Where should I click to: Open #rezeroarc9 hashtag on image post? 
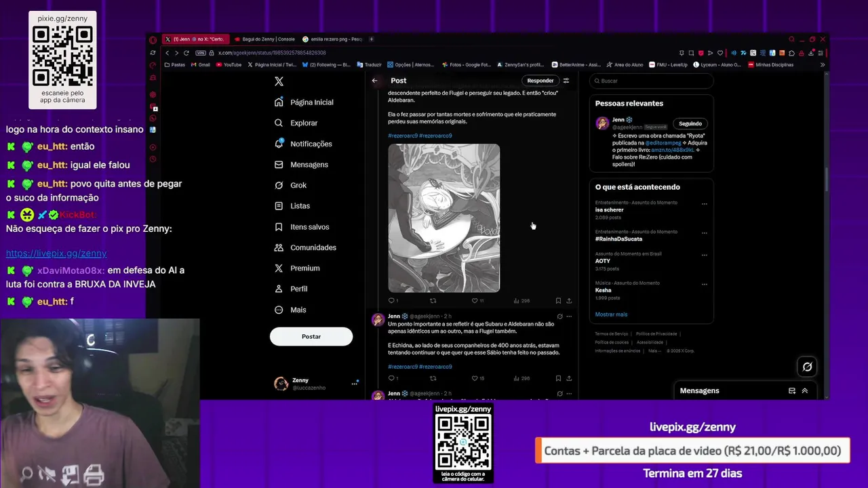pyautogui.click(x=402, y=136)
